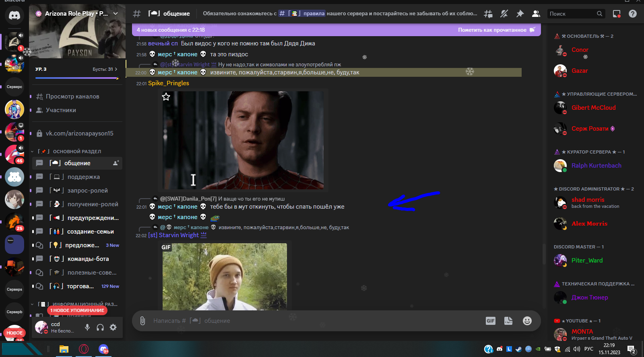Toggle channel notification mute bell
644x357 pixels.
point(504,14)
